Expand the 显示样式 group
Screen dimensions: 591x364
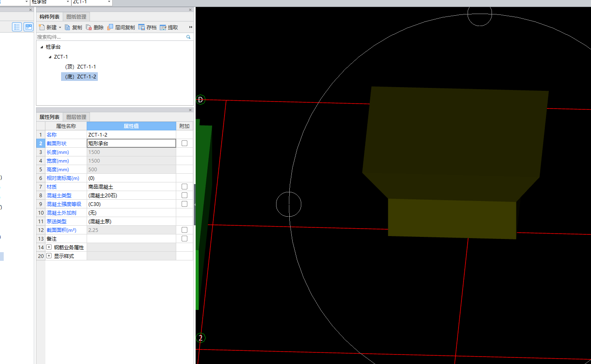point(49,256)
